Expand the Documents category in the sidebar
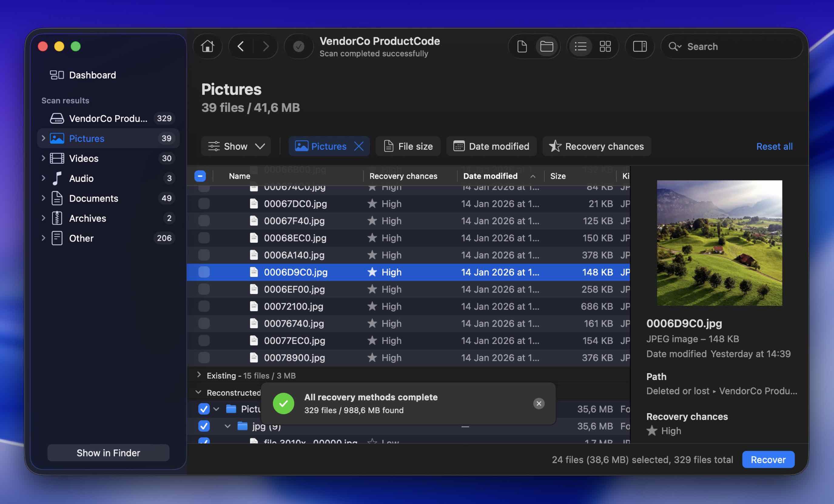Image resolution: width=834 pixels, height=504 pixels. point(43,198)
